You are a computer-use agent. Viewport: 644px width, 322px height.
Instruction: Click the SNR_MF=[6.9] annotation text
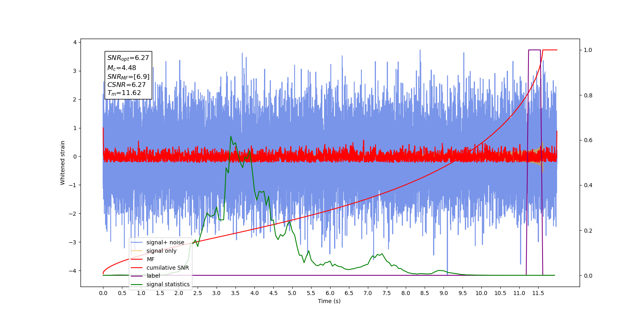tap(128, 76)
